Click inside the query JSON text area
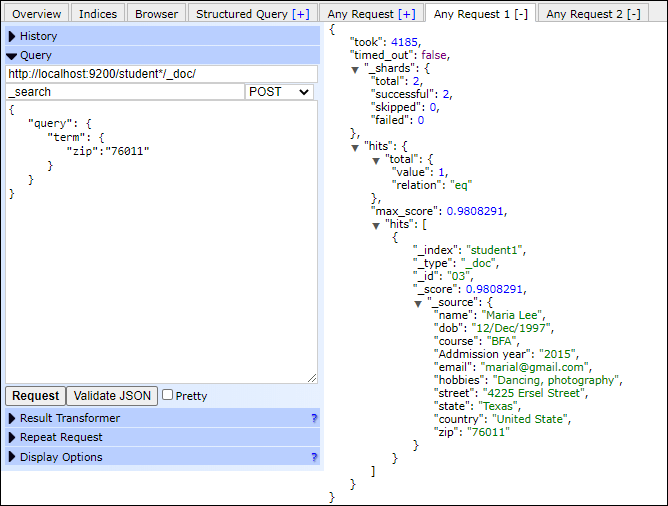Viewport: 668px width, 506px height. tap(161, 242)
